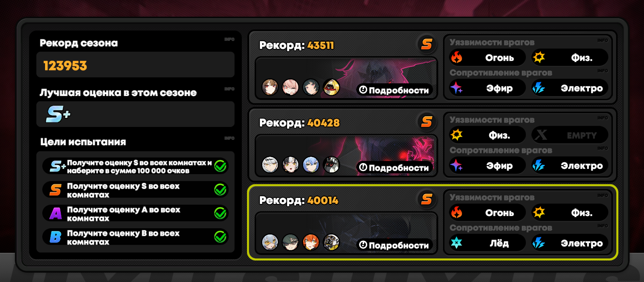Open Подробности for record 40428
This screenshot has width=644, height=282.
click(394, 168)
